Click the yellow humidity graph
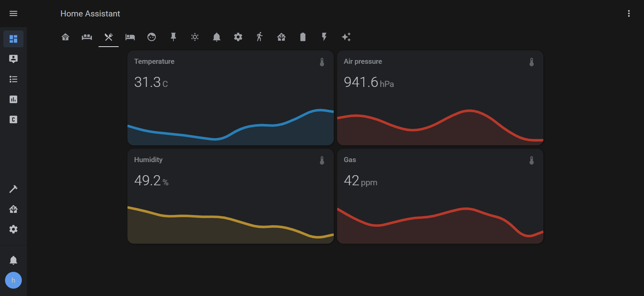The width and height of the screenshot is (644, 296). point(230,225)
